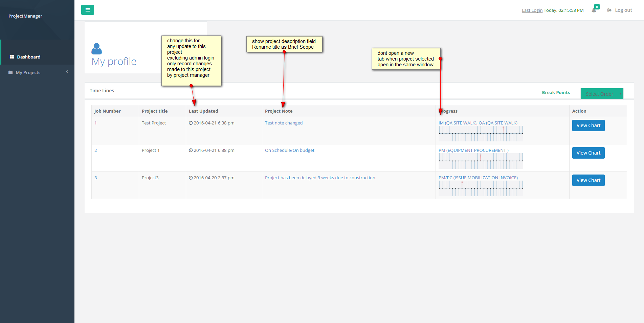Expand My Projects chevron arrow
The width and height of the screenshot is (644, 323).
tap(67, 72)
